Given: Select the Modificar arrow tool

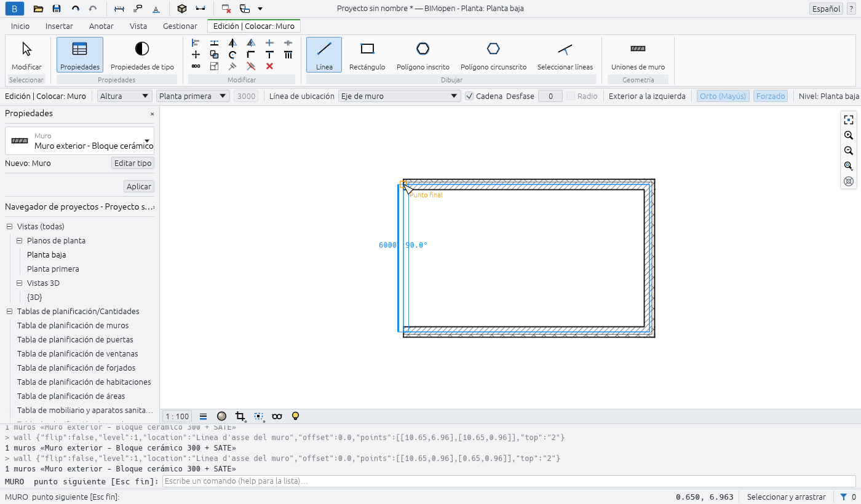Looking at the screenshot, I should click(26, 55).
